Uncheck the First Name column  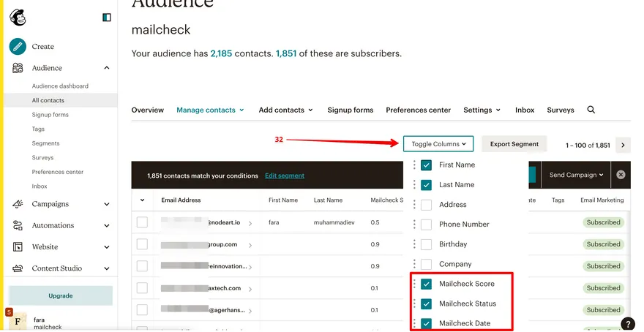click(x=427, y=165)
